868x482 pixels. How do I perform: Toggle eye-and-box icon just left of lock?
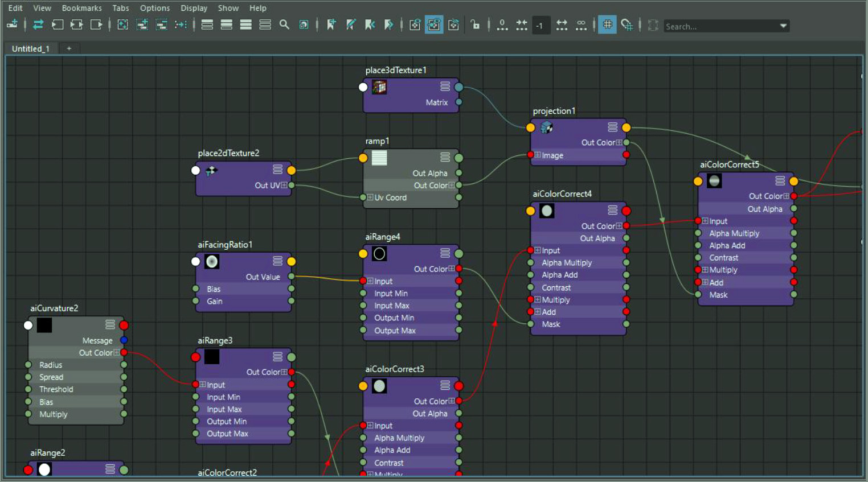pyautogui.click(x=453, y=24)
